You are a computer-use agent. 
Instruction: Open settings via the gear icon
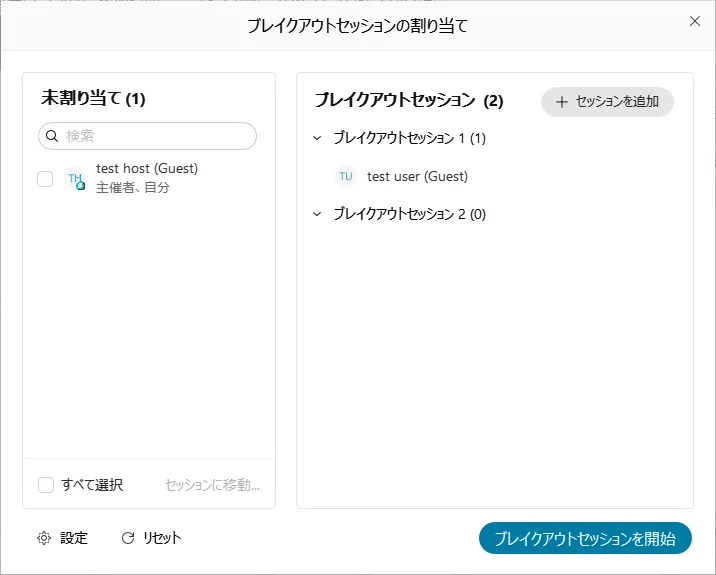[x=44, y=538]
